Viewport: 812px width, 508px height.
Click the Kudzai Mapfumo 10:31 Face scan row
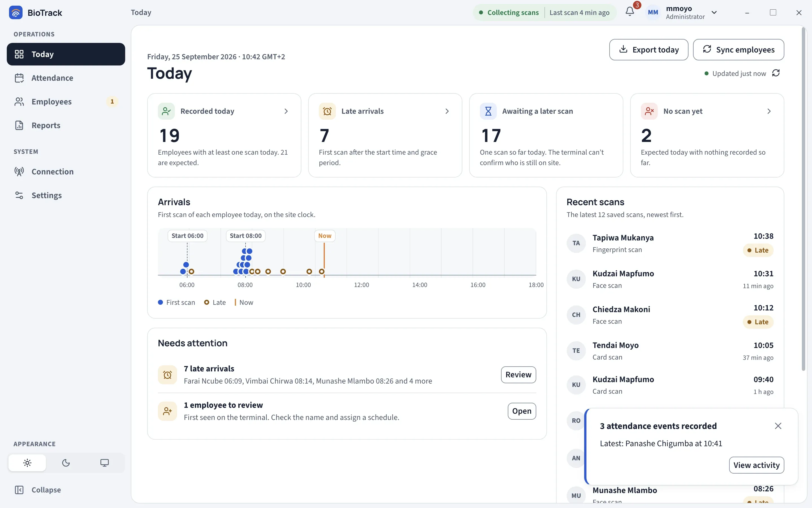tap(670, 279)
